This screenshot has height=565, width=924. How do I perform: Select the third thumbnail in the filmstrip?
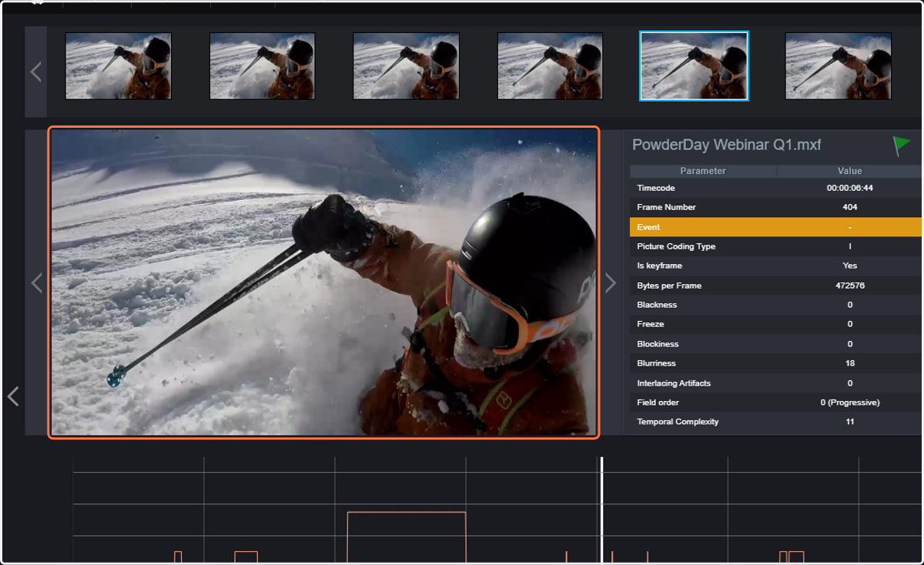coord(407,66)
